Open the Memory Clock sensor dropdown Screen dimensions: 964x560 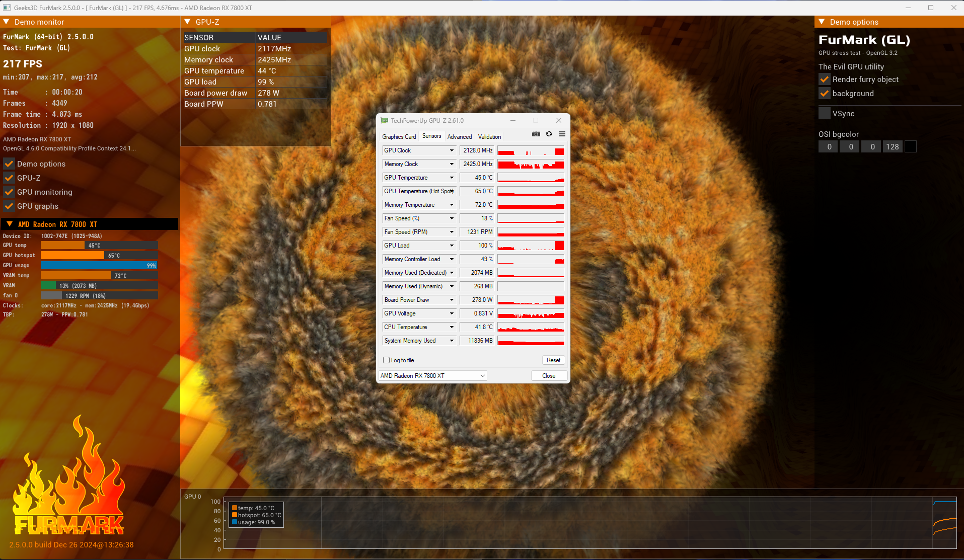452,164
